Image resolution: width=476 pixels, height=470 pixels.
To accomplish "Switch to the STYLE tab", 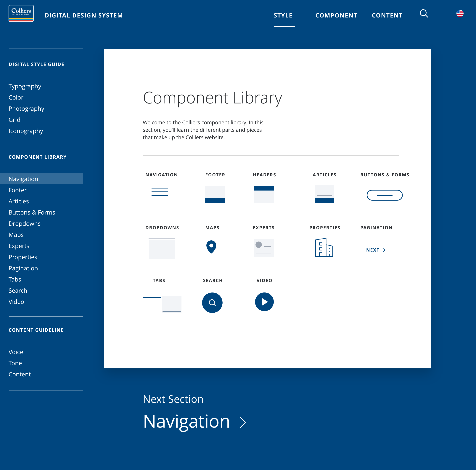I will pos(283,15).
